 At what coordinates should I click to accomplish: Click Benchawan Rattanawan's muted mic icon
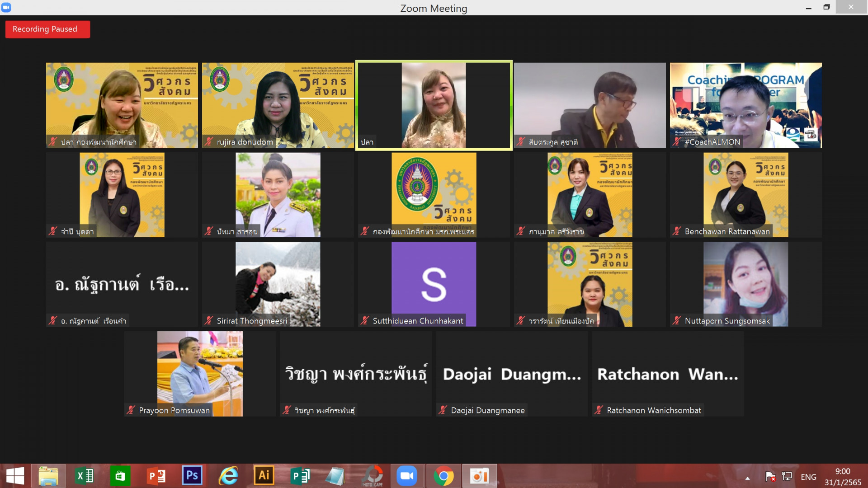point(677,231)
